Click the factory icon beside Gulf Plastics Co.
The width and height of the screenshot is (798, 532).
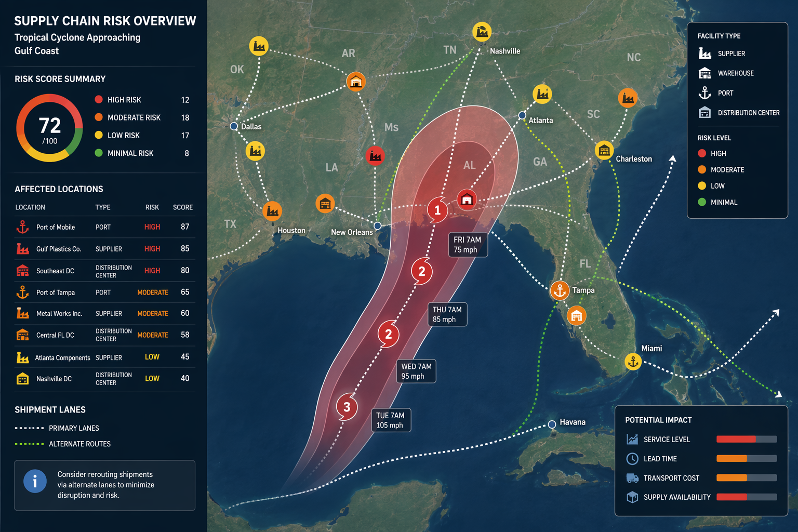(22, 249)
